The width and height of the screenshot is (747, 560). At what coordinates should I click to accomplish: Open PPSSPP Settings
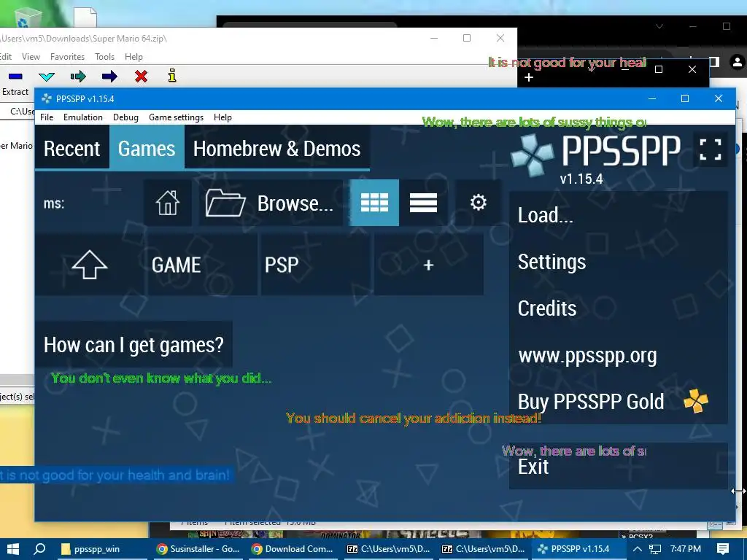[619, 262]
